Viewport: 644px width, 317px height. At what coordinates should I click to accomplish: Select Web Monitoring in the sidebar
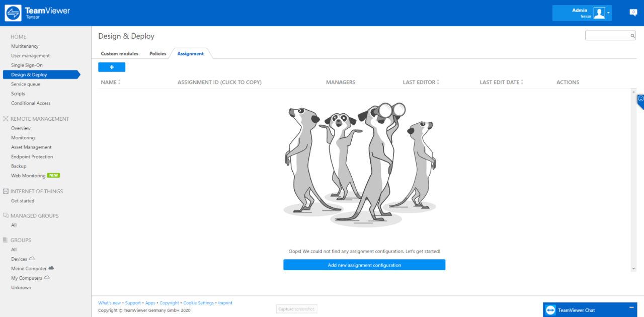[28, 176]
